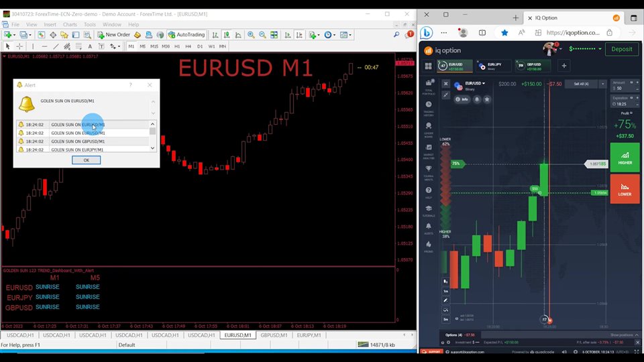Screen dimensions: 644x362
Task: Open Total Portfolio in IQ Option sidebar
Action: (x=429, y=87)
